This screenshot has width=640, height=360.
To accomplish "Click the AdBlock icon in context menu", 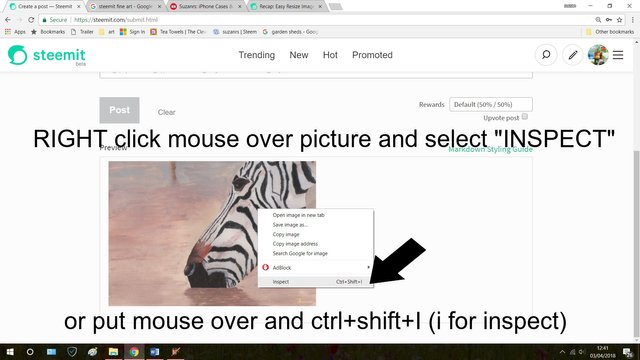I will point(265,267).
